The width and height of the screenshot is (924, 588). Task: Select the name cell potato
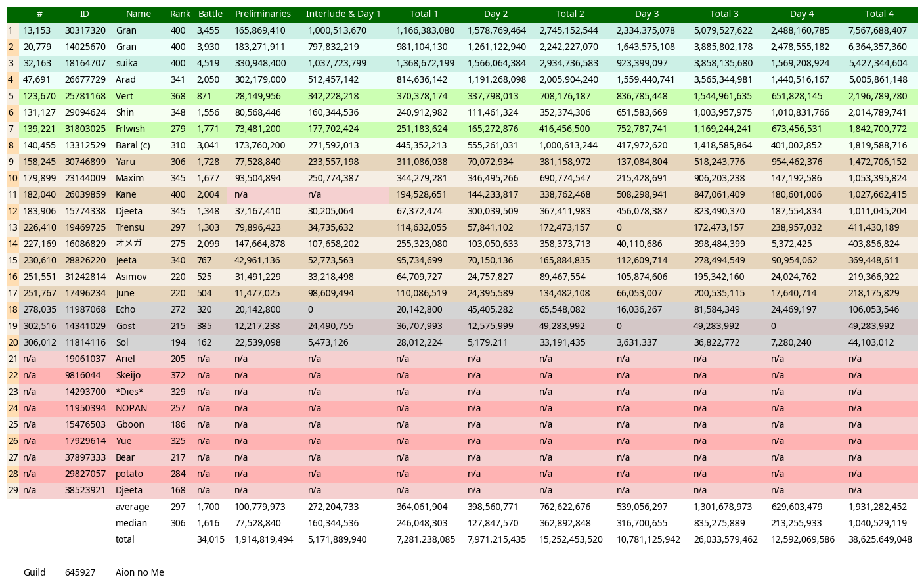(129, 474)
